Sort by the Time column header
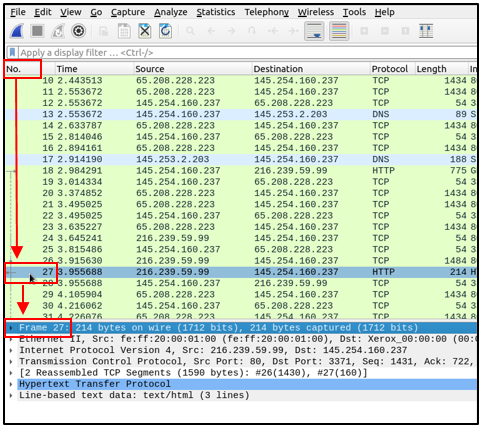Viewport: 481px width, 427px height. 94,69
